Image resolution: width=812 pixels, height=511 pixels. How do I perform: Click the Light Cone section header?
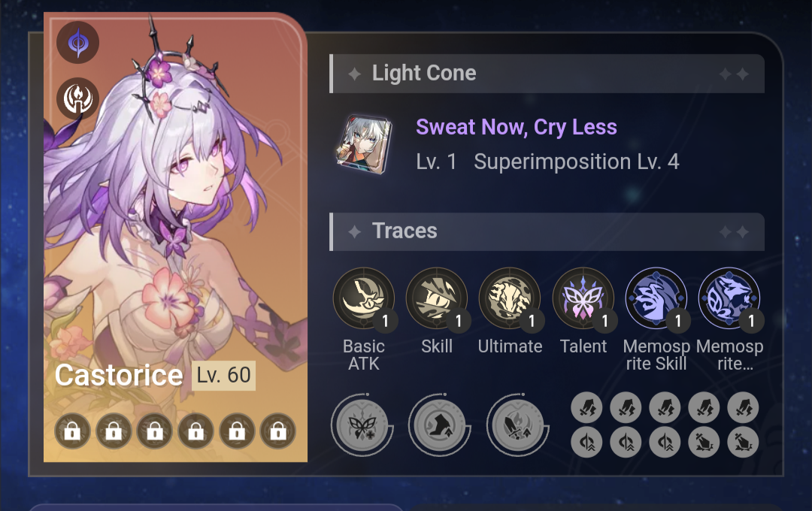[547, 74]
